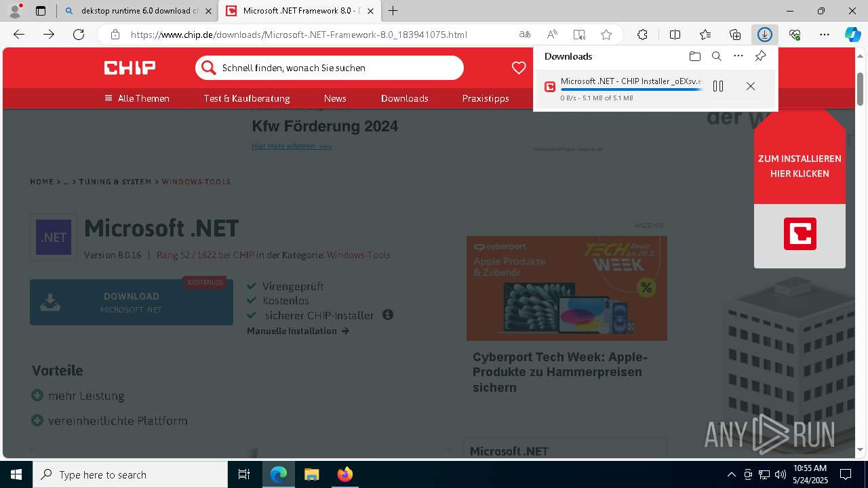Click Hier mehr erfahren link

[x=292, y=146]
